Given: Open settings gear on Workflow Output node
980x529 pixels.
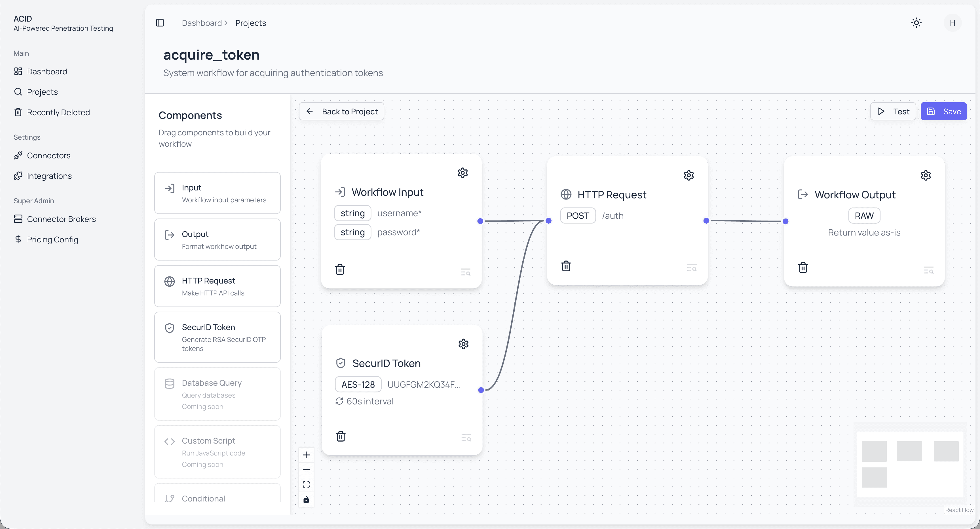Looking at the screenshot, I should [926, 175].
